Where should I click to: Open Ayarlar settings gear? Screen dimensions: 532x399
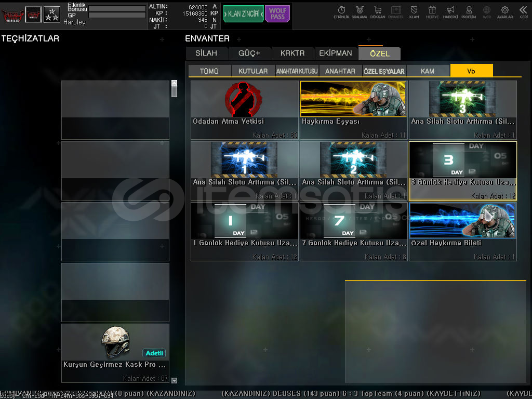(x=505, y=11)
